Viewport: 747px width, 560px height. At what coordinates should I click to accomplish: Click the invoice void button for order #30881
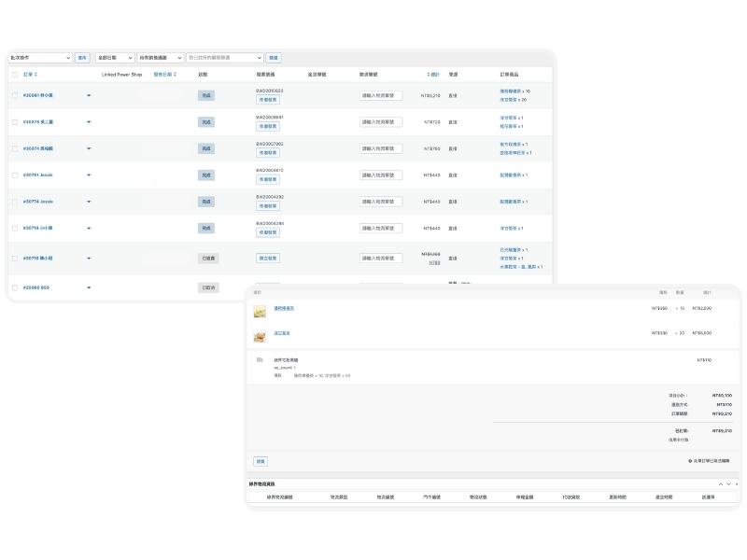pyautogui.click(x=267, y=100)
